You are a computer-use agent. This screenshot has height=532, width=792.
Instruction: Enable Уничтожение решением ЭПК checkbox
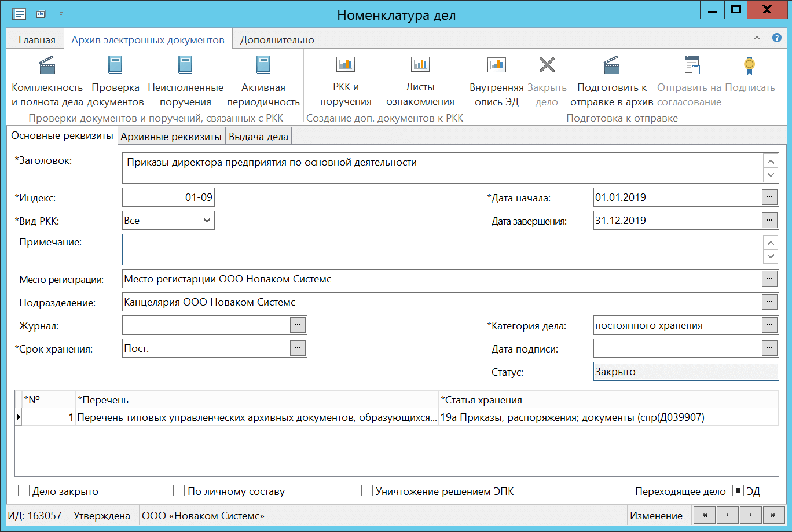pyautogui.click(x=367, y=491)
